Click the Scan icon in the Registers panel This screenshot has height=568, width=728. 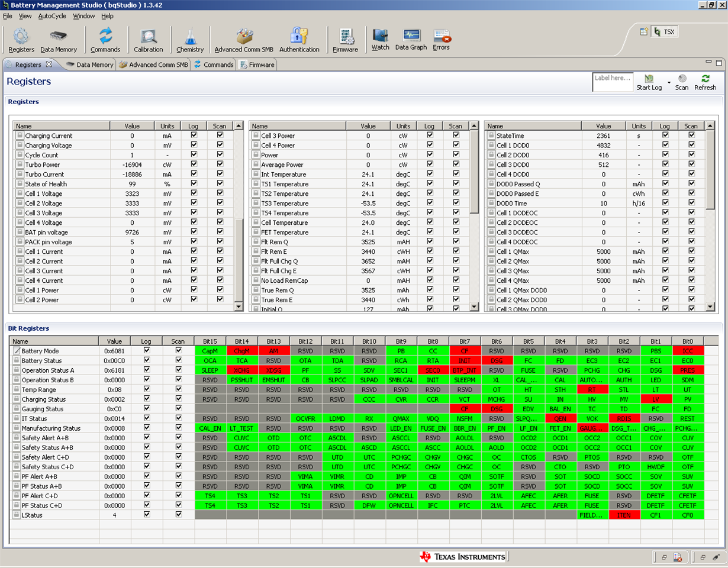[682, 82]
